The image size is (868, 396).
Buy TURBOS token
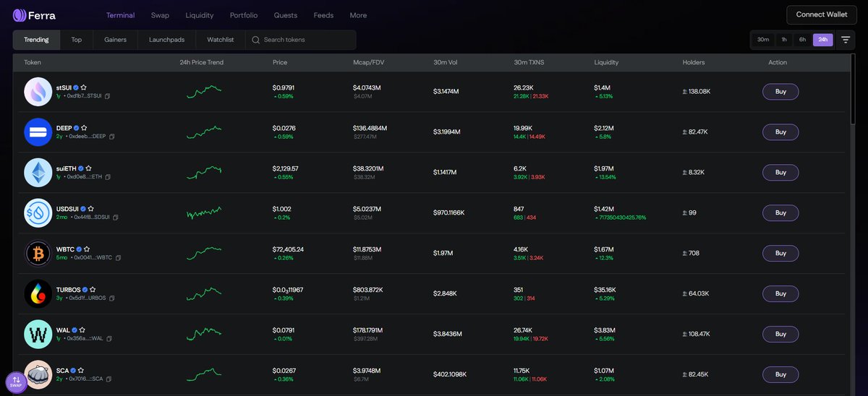(780, 294)
